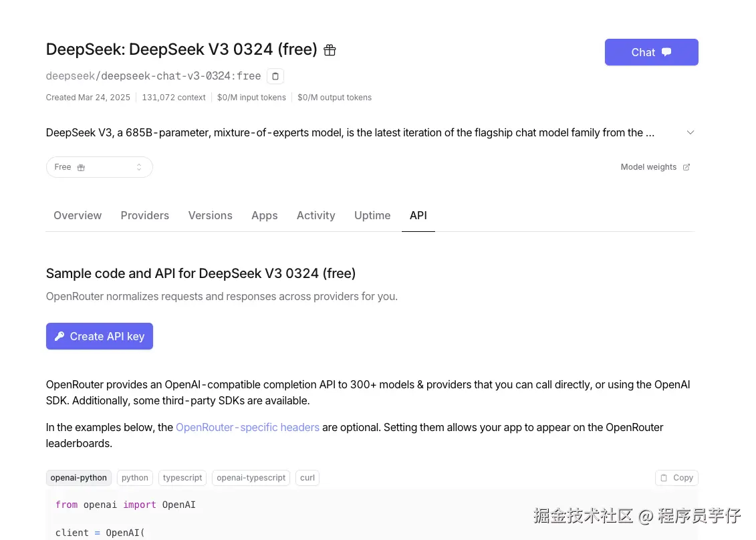Click the '131,072 context' label
Screen dimensions: 756x540
click(x=174, y=98)
